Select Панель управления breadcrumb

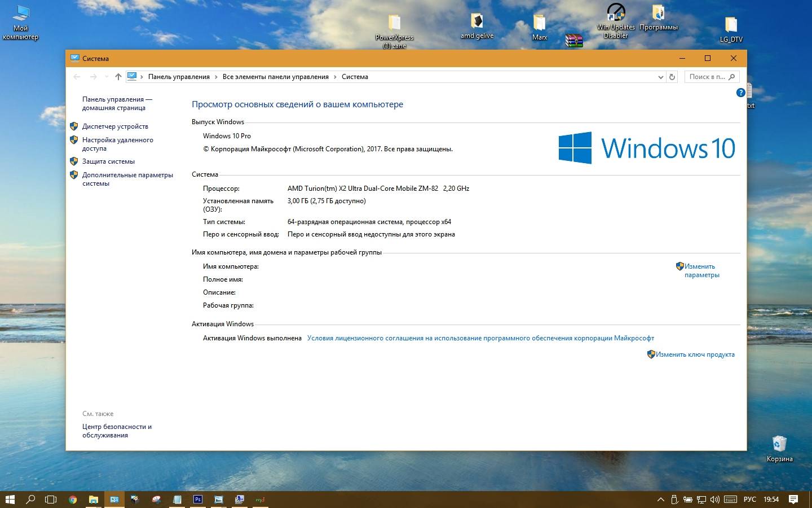[179, 77]
